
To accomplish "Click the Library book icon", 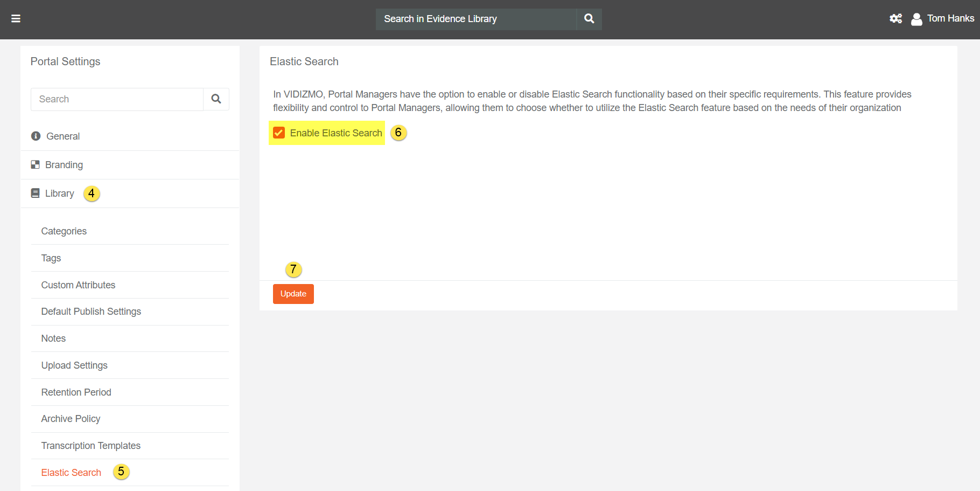I will 36,193.
